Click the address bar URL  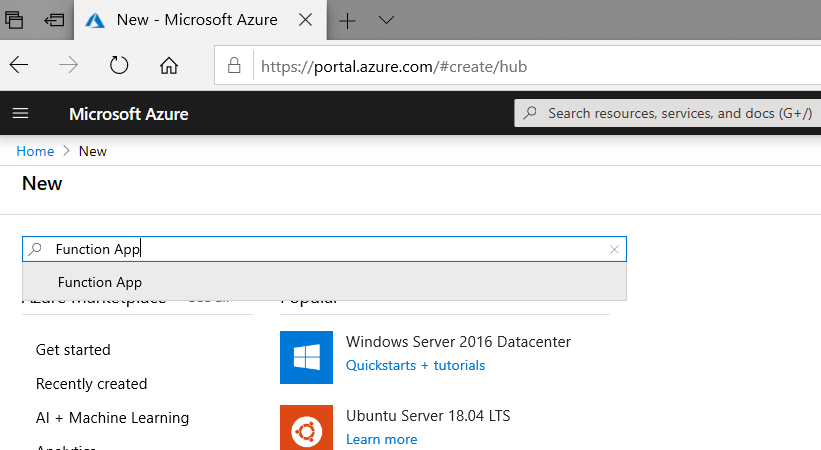(394, 67)
